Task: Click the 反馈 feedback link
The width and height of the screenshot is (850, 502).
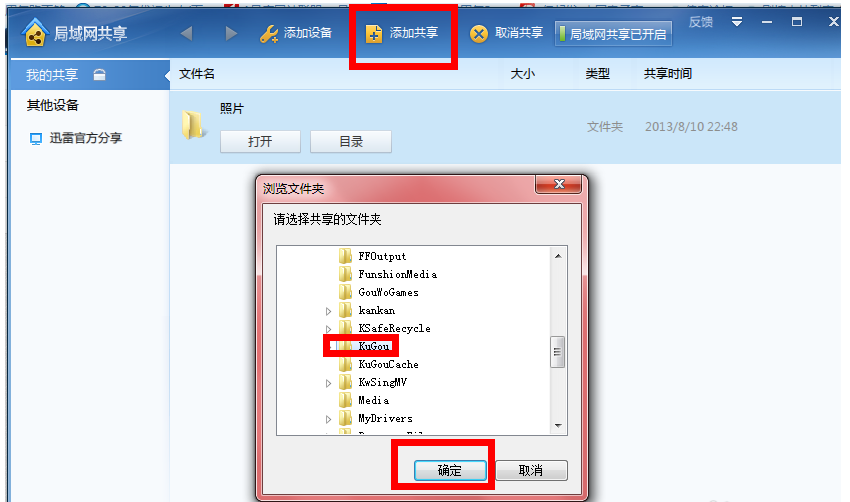Action: click(x=700, y=22)
